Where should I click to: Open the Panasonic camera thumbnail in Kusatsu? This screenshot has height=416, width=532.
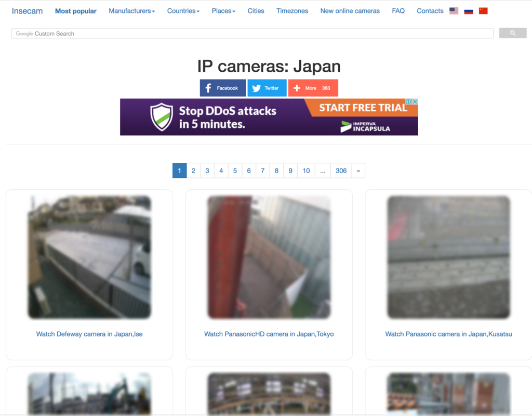tap(448, 257)
